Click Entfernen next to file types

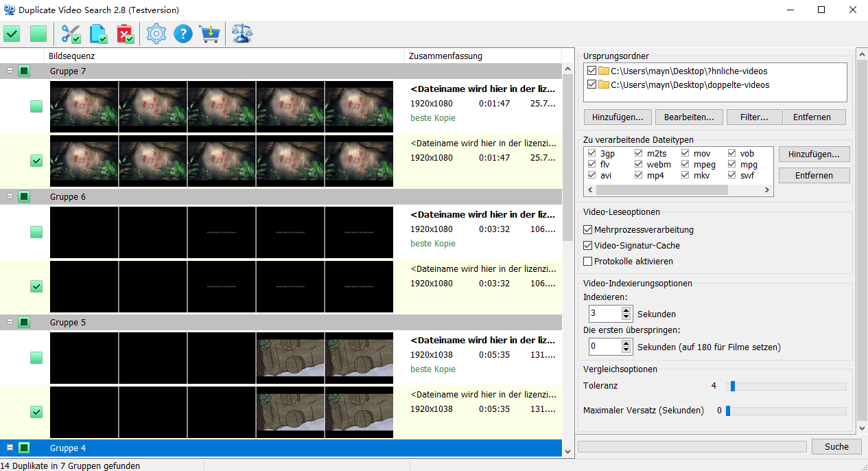click(x=814, y=176)
